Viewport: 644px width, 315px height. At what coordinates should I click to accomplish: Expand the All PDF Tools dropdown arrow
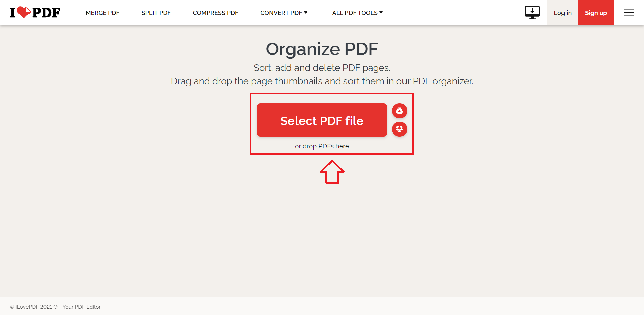(x=381, y=13)
